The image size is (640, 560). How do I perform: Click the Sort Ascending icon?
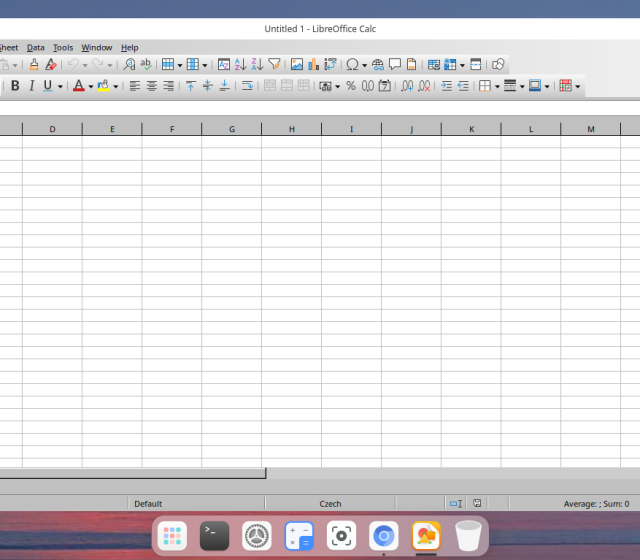click(x=240, y=64)
